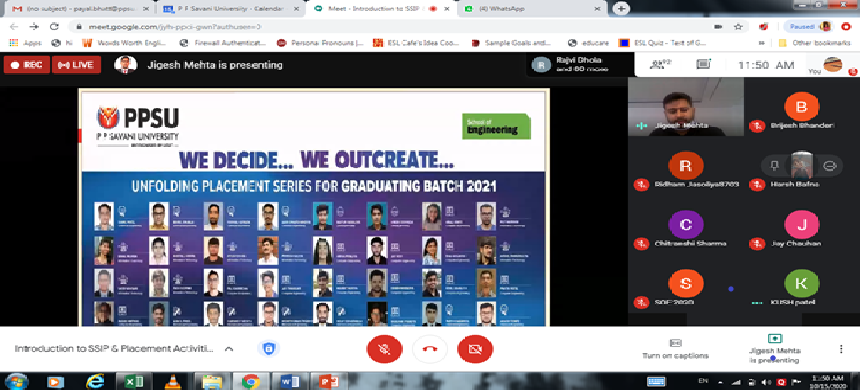
Task: Open the chat messages icon
Action: click(703, 65)
